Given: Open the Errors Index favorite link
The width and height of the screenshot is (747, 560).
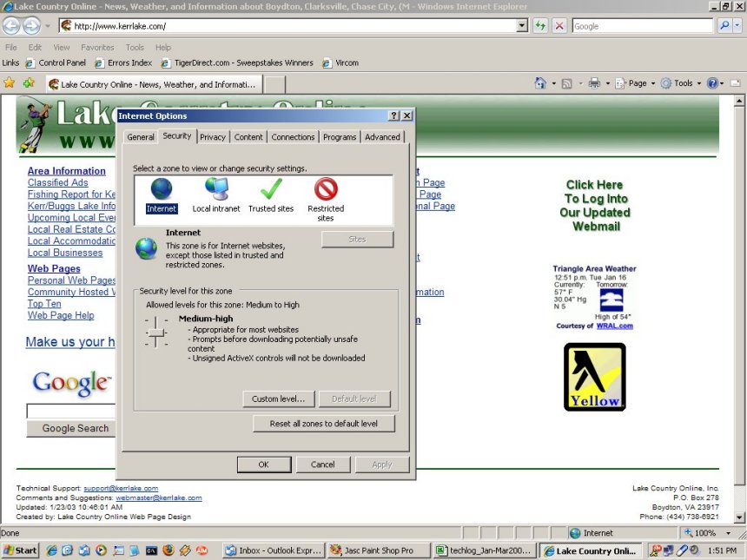Looking at the screenshot, I should click(x=123, y=63).
